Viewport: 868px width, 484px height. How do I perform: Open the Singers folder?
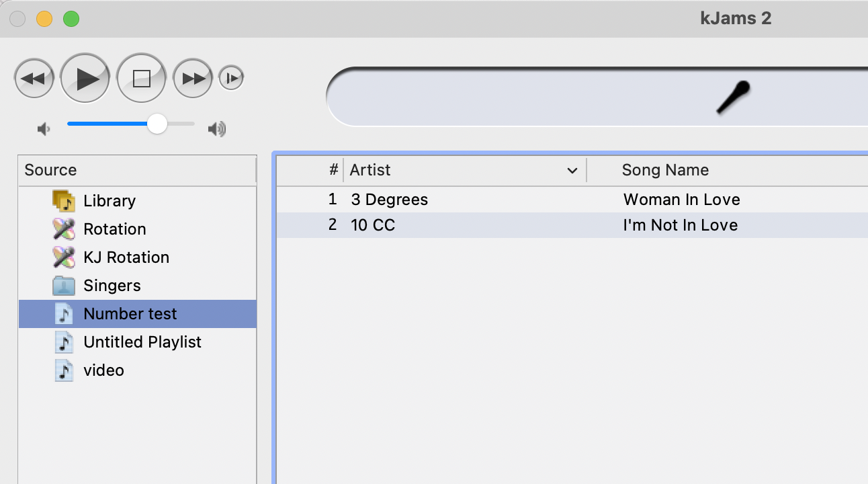coord(112,286)
